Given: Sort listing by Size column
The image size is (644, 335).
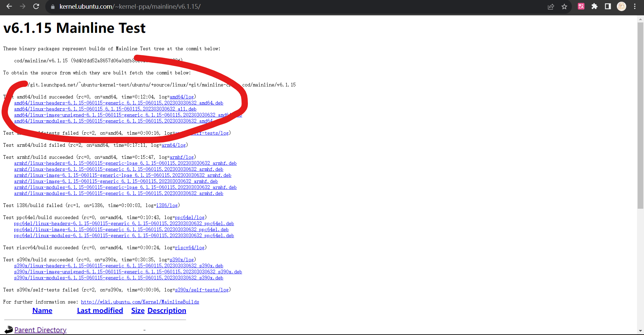Looking at the screenshot, I should (x=138, y=311).
